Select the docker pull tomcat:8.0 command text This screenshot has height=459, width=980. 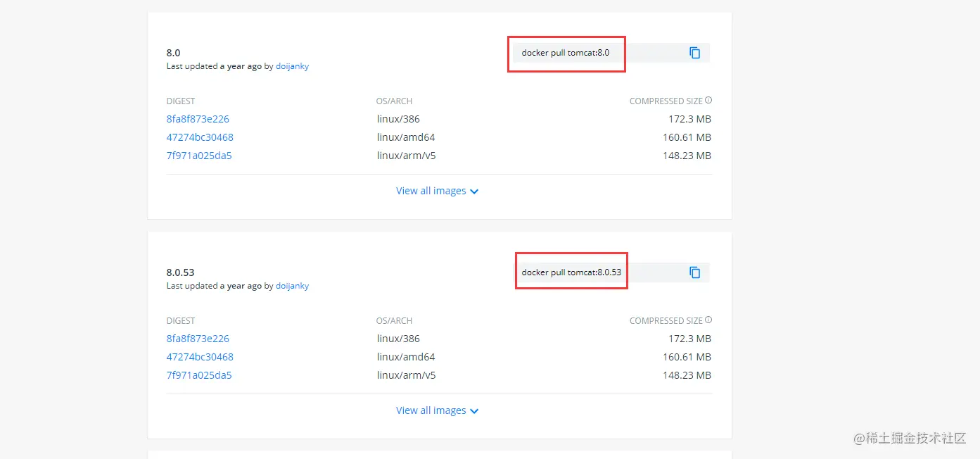(x=566, y=53)
